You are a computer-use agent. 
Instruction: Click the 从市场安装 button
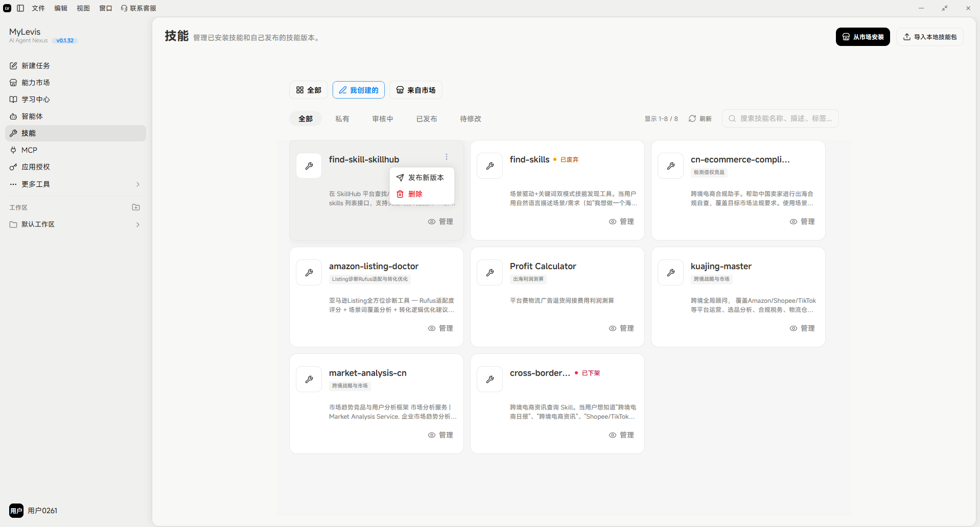pos(863,37)
